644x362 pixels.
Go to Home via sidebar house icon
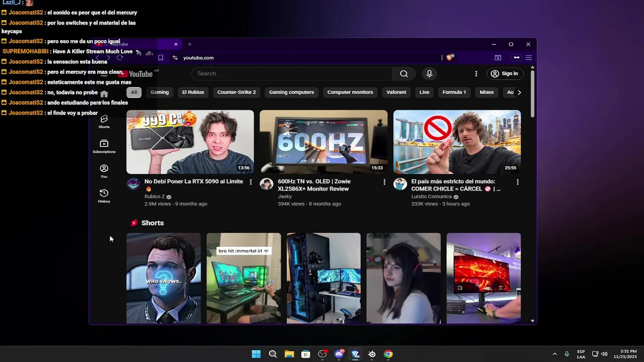104,94
